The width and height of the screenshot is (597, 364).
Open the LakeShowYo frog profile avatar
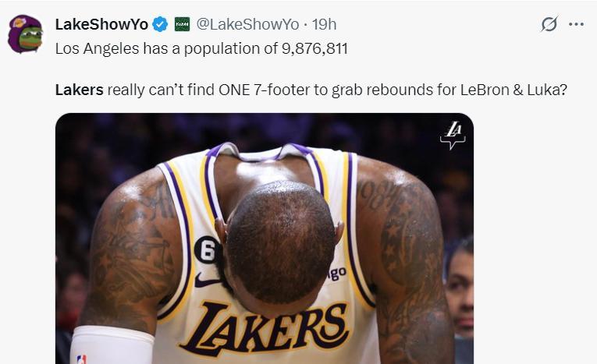tap(25, 34)
